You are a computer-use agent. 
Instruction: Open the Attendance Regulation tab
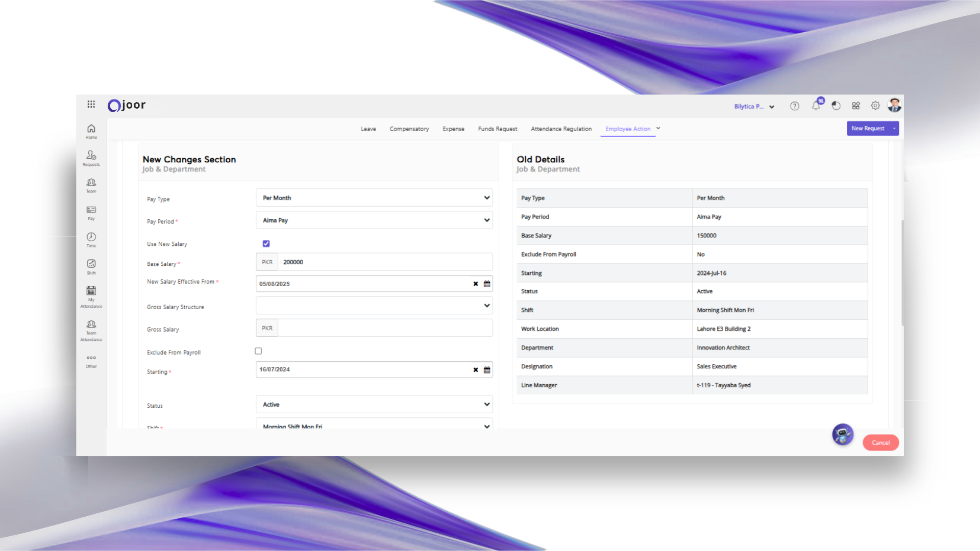click(561, 129)
